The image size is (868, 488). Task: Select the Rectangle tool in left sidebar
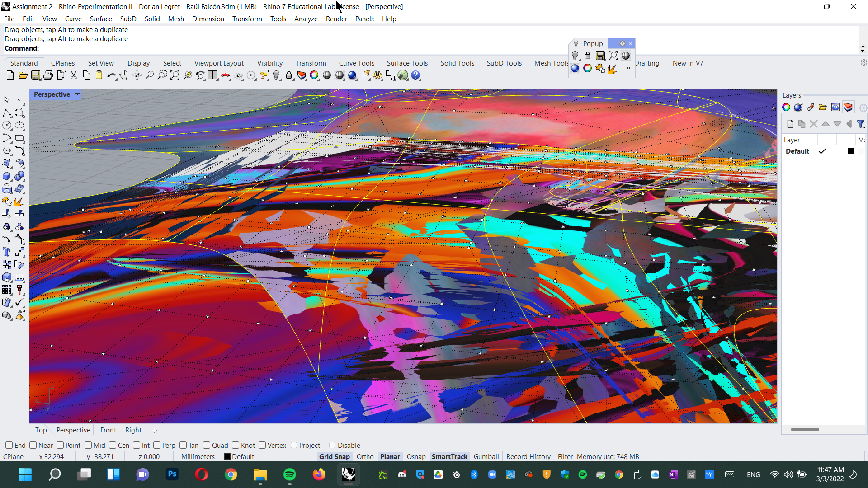pyautogui.click(x=19, y=138)
